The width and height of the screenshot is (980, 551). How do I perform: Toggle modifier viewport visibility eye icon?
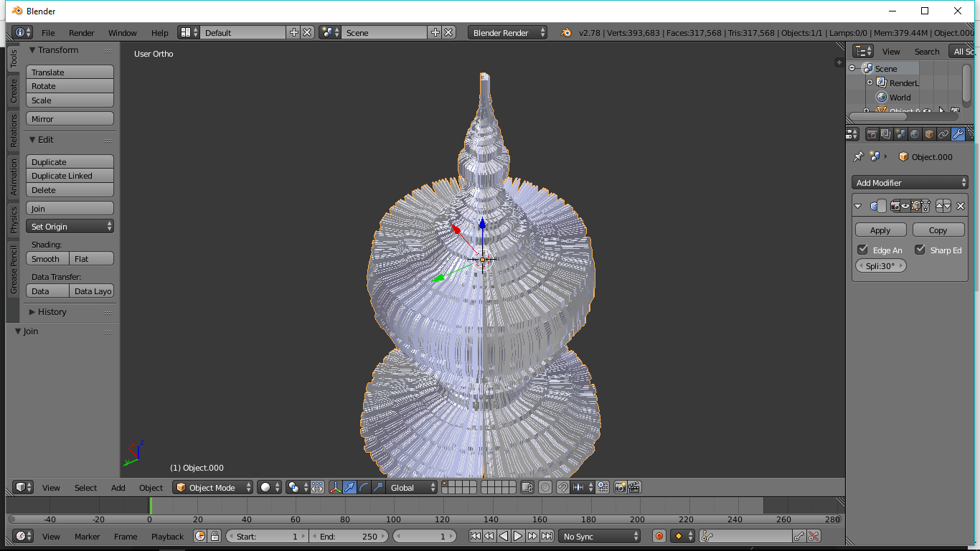pyautogui.click(x=905, y=207)
